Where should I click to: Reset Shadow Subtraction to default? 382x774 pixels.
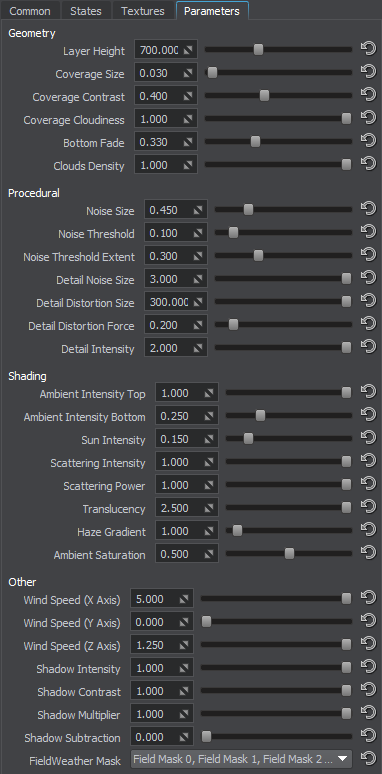pyautogui.click(x=368, y=736)
